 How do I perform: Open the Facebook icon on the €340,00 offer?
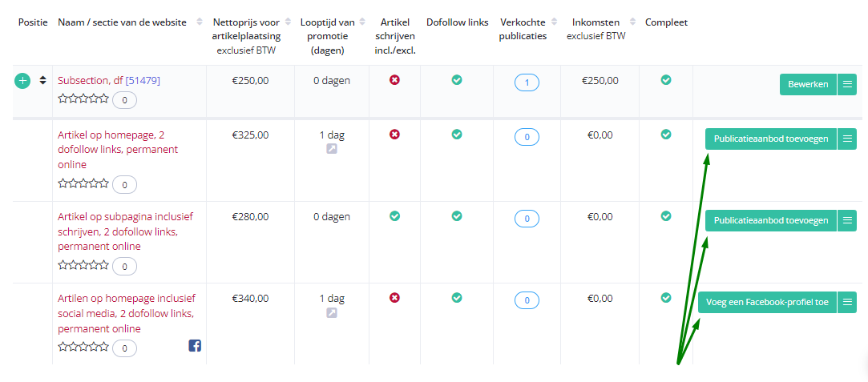click(x=195, y=345)
